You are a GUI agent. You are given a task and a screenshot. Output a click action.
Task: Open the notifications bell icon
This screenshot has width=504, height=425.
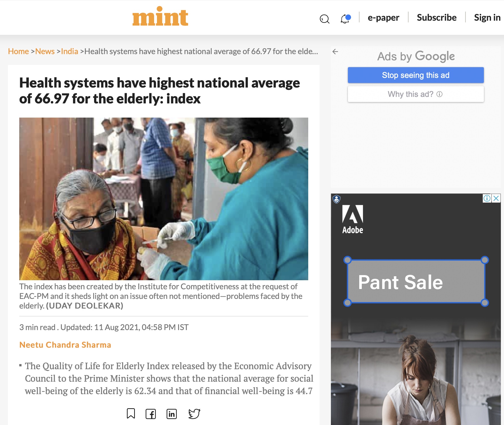coord(345,19)
